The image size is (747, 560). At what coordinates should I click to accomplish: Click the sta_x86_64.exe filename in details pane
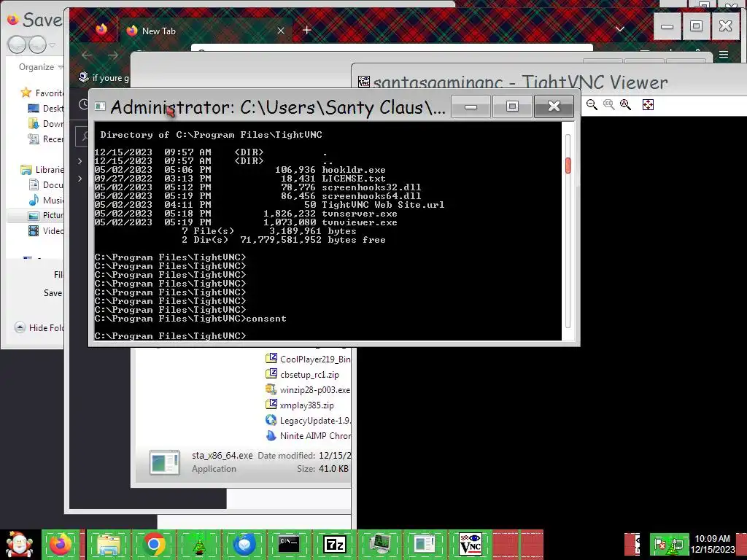coord(222,456)
